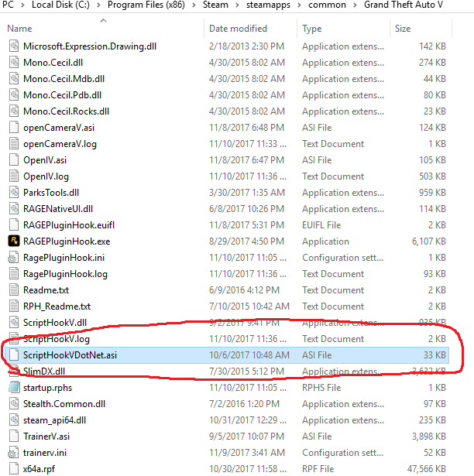Image resolution: width=474 pixels, height=476 pixels.
Task: Sort files by Name column header
Action: tap(19, 29)
